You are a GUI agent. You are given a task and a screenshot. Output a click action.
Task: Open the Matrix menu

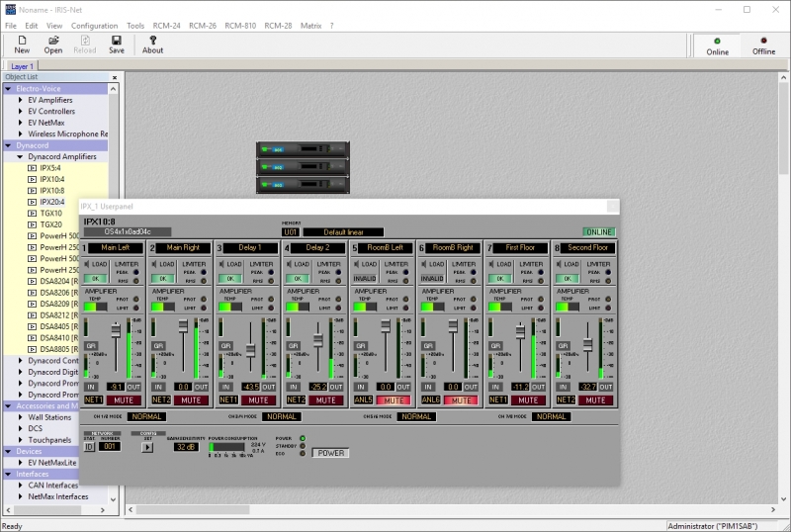(x=310, y=26)
